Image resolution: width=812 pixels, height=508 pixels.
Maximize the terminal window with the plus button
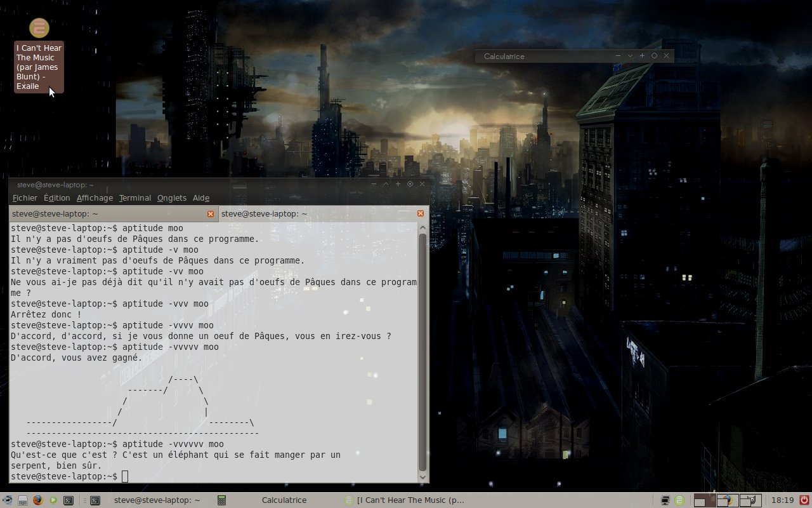[398, 184]
